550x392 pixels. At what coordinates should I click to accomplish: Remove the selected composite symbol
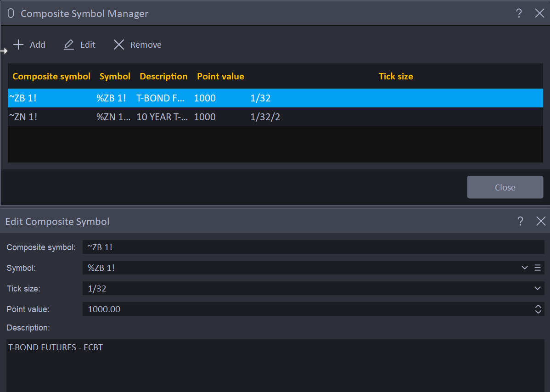(136, 45)
